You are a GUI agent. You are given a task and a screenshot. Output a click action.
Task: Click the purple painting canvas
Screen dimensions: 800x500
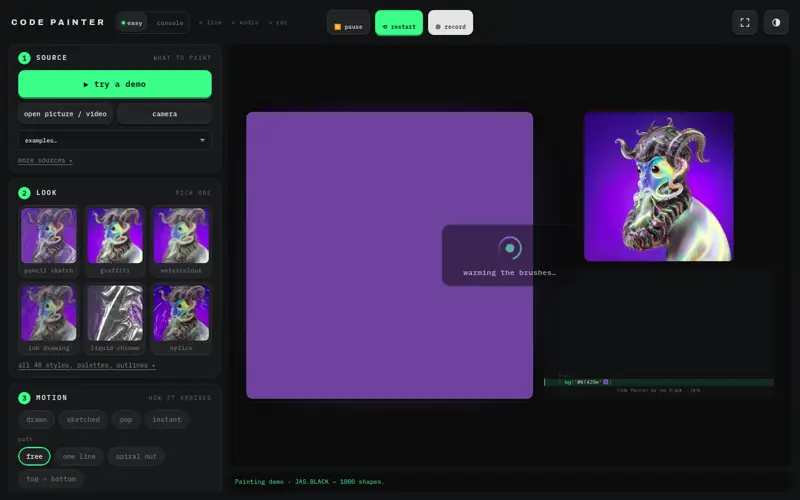(389, 255)
